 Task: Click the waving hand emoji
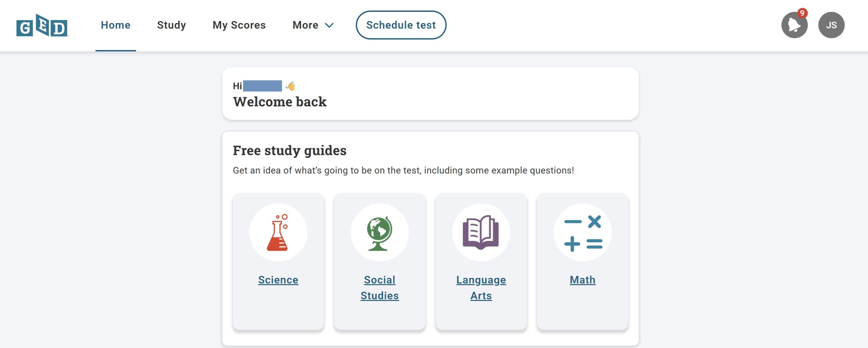(x=290, y=86)
